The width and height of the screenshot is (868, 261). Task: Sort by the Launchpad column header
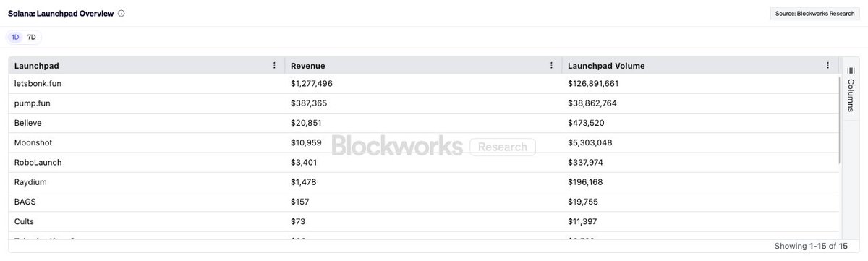35,66
